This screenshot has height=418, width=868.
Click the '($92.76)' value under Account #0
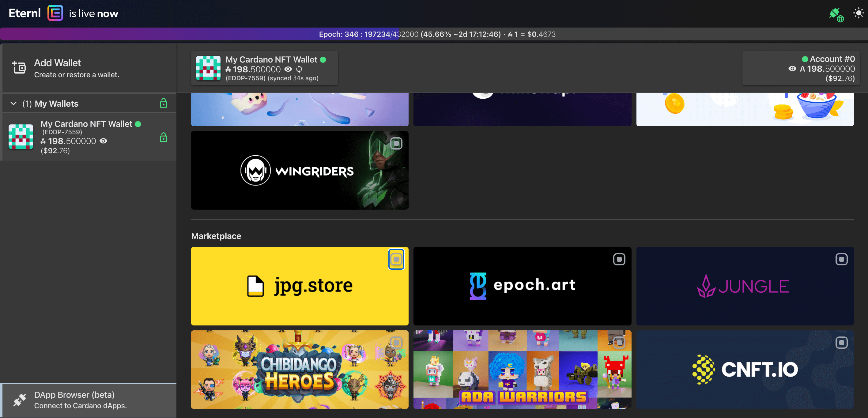coord(840,78)
